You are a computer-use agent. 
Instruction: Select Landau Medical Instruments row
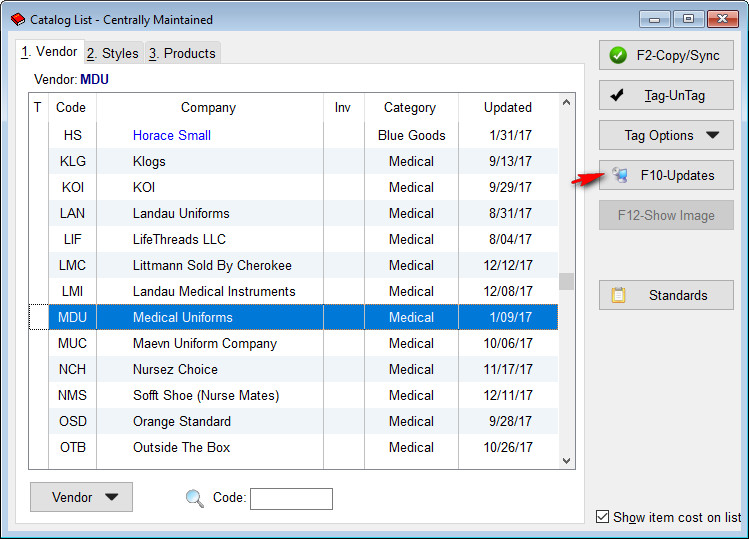[294, 291]
